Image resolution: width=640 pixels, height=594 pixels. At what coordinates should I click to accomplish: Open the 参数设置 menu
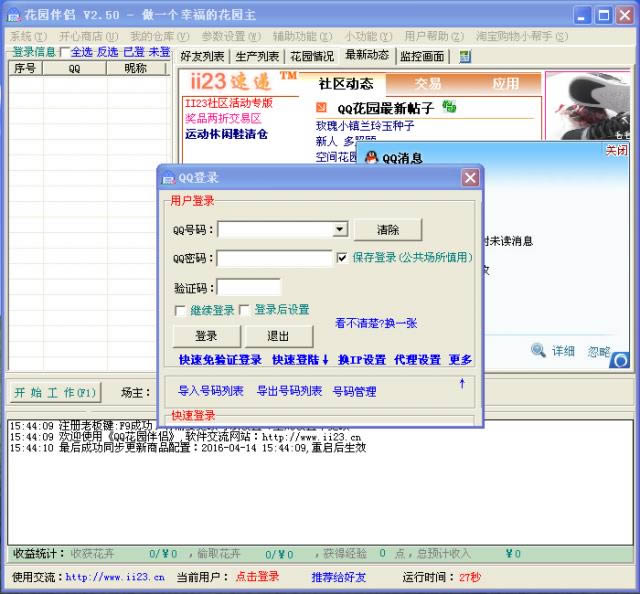point(231,36)
